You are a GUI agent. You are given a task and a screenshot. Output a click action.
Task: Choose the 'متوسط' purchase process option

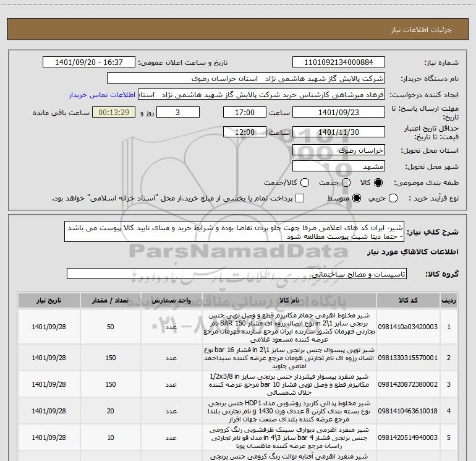(x=355, y=198)
